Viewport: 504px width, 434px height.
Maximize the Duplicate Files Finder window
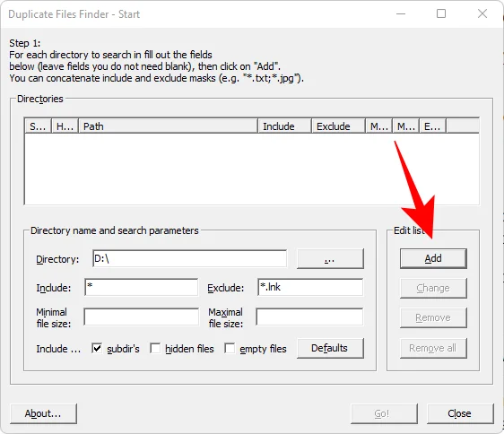(441, 13)
